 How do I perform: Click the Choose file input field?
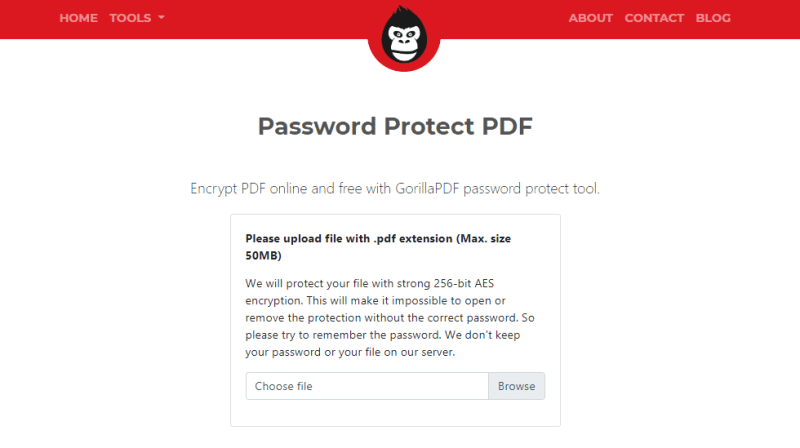367,386
